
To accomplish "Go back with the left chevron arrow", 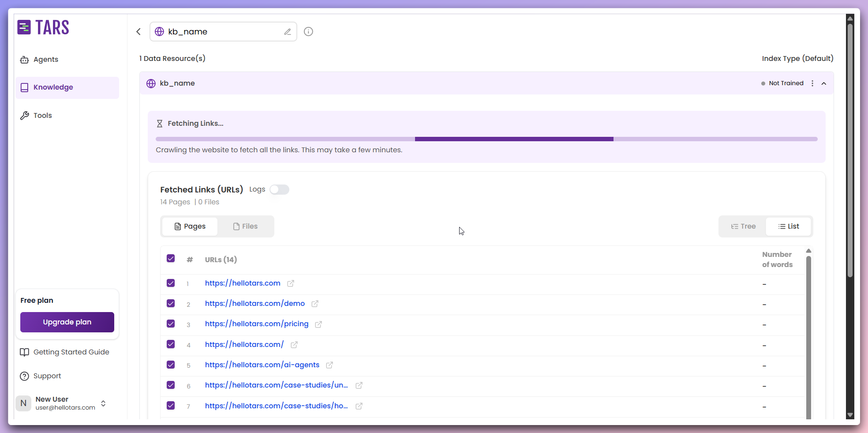I will tap(138, 31).
